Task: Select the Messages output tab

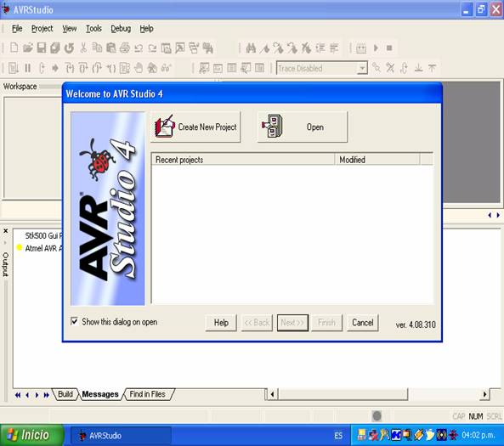Action: coord(100,394)
